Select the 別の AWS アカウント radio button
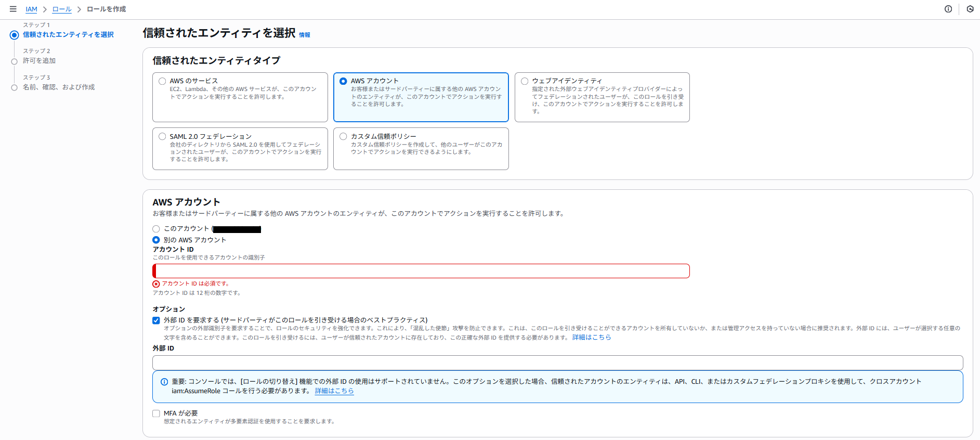 [156, 240]
